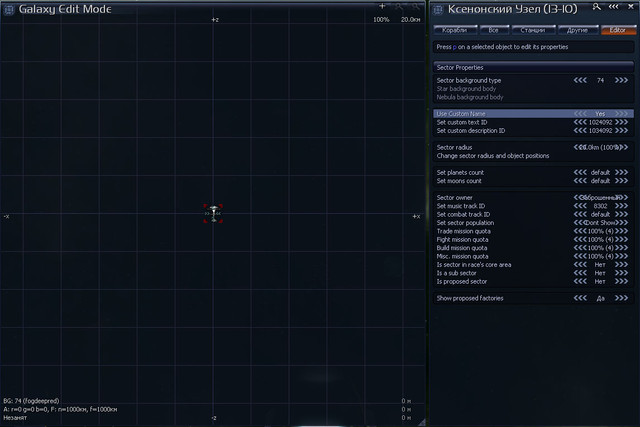Screen dimensions: 640x427
Task: Decrease Set planets count
Action: click(x=580, y=173)
